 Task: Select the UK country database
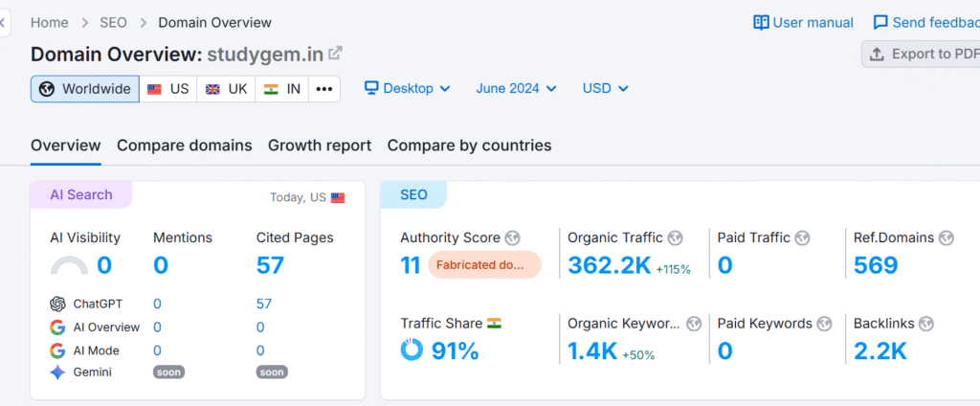pos(226,89)
